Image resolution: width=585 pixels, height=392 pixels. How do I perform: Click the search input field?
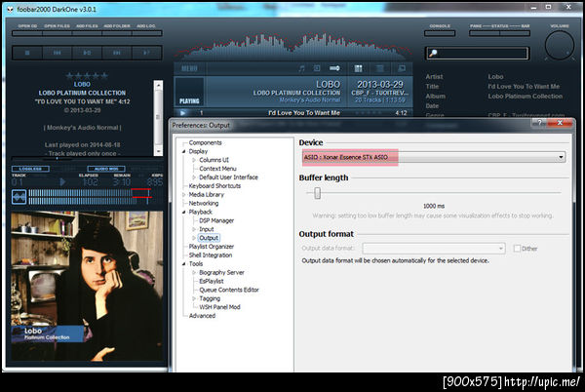pos(477,53)
